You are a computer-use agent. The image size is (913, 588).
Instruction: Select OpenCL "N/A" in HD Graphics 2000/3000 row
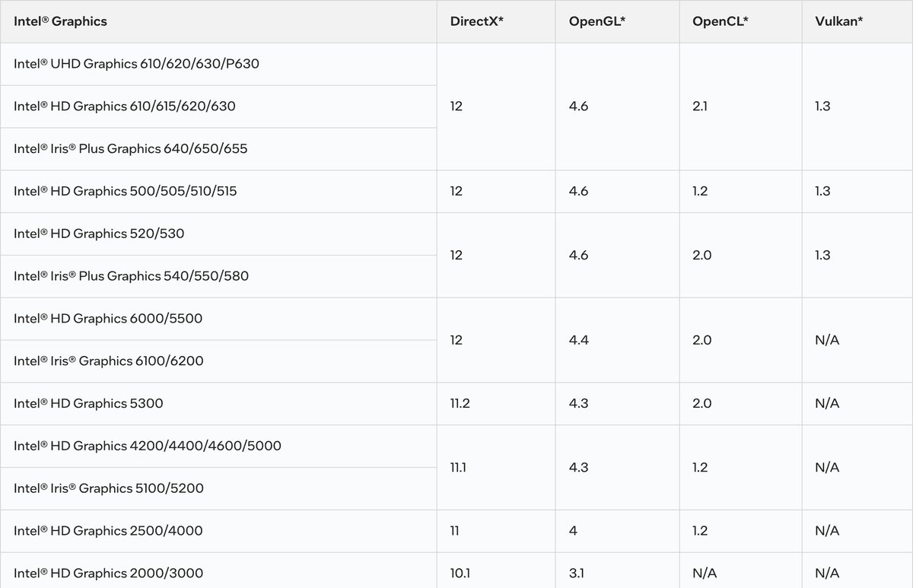pyautogui.click(x=705, y=574)
